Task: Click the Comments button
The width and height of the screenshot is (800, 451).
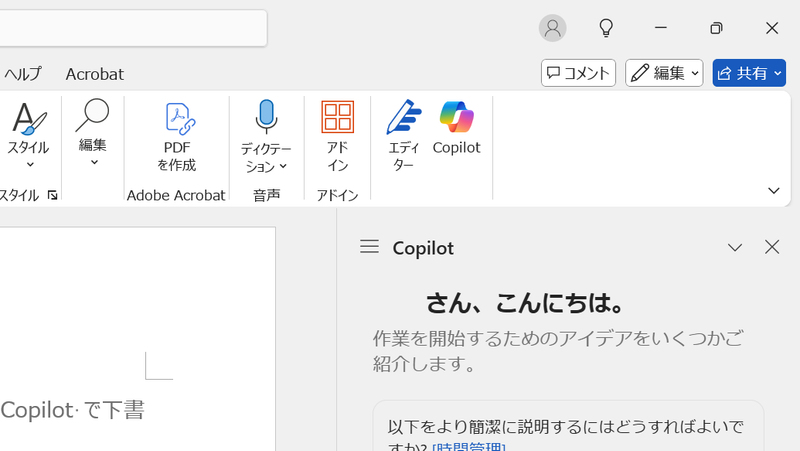Action: tap(578, 73)
